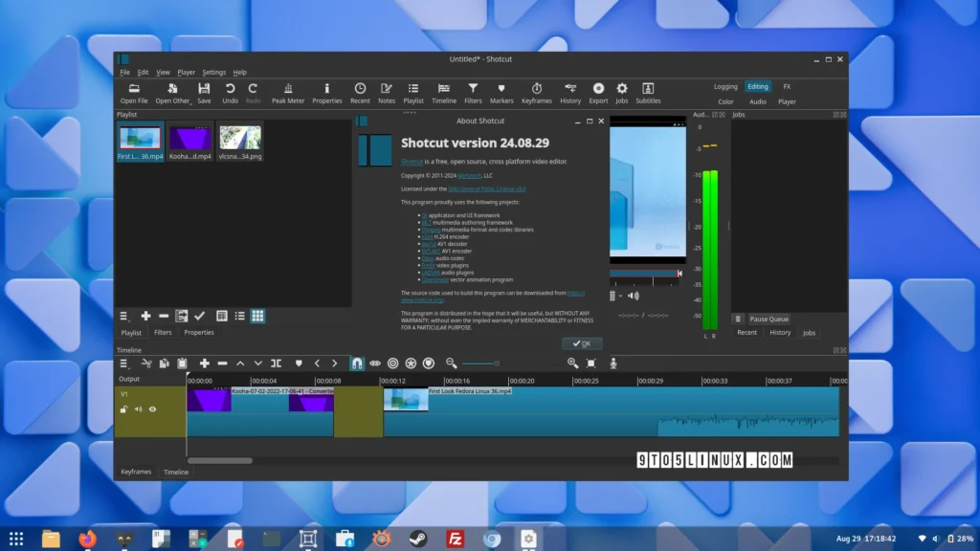Toggle timeline snapping magnet
This screenshot has width=980, height=551.
[357, 363]
